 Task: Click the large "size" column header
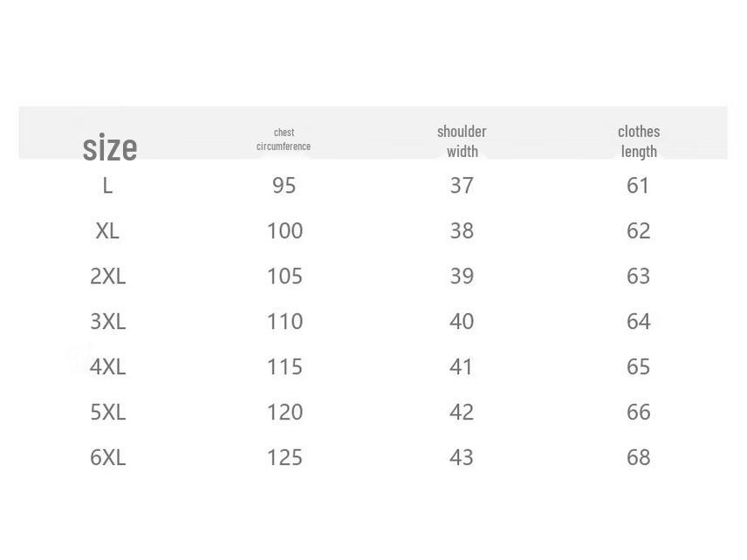coord(110,147)
